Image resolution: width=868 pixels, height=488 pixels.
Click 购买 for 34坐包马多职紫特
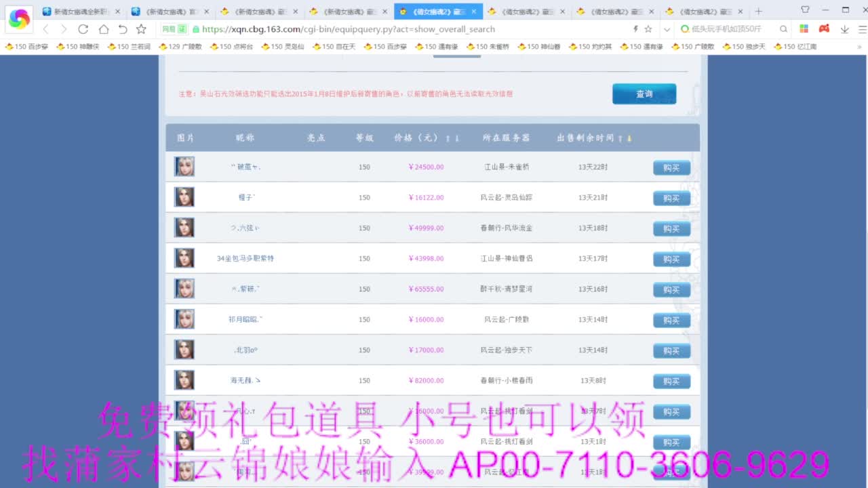(x=671, y=259)
